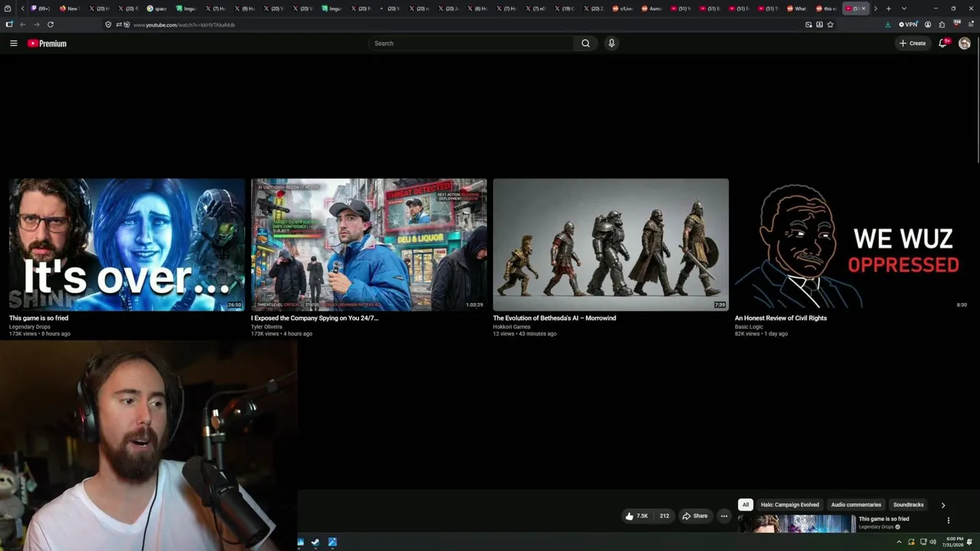Click the browser address bar URL
Viewport: 980px width, 551px height.
coord(184,25)
